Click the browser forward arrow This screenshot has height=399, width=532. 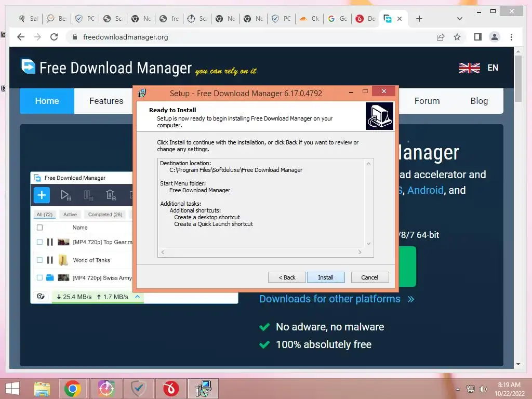click(x=37, y=37)
